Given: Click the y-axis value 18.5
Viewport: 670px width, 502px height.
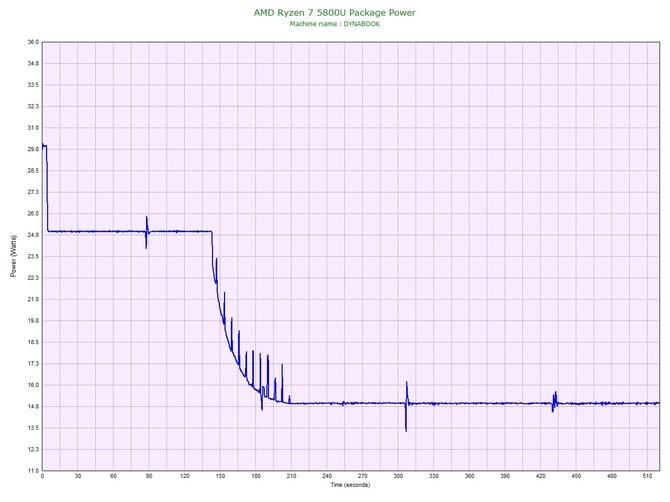Looking at the screenshot, I should tap(33, 342).
